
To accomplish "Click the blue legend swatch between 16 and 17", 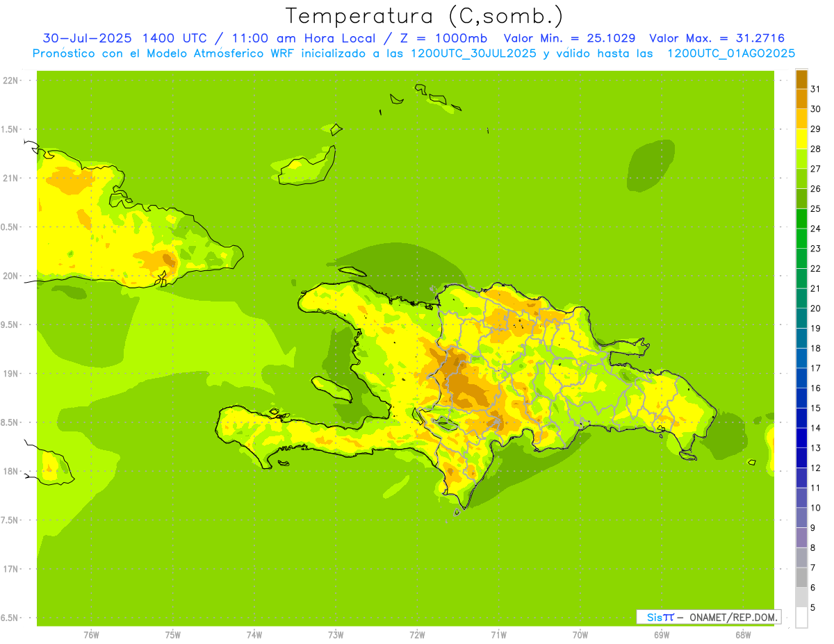I will coord(801,378).
